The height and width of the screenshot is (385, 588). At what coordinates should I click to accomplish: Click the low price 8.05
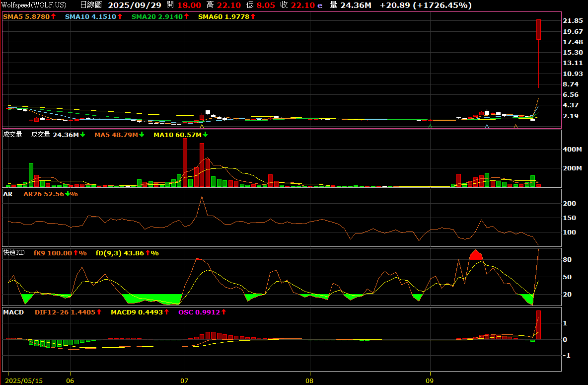click(x=266, y=5)
